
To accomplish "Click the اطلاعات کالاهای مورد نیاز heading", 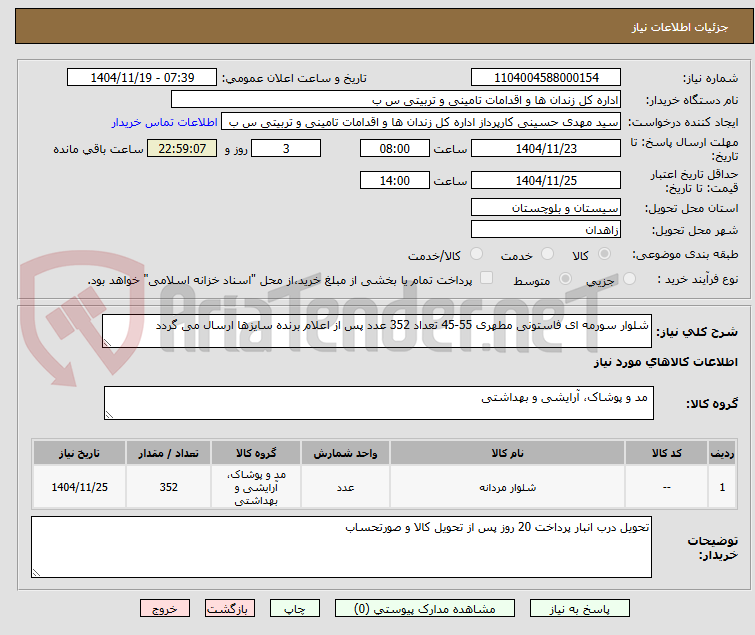I will click(665, 362).
